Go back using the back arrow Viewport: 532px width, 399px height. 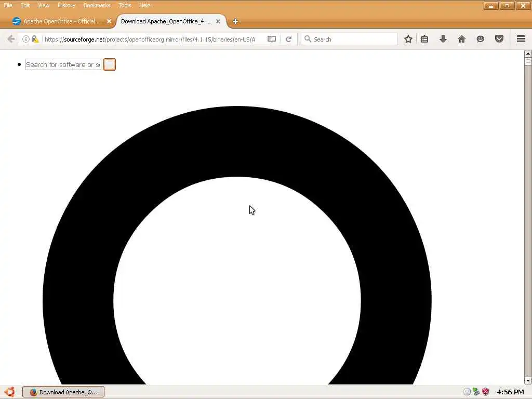tap(11, 39)
